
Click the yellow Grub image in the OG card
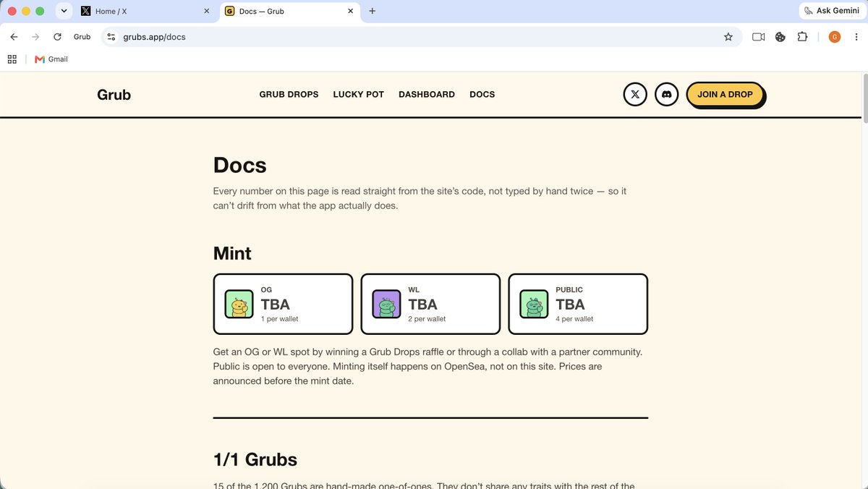point(239,304)
